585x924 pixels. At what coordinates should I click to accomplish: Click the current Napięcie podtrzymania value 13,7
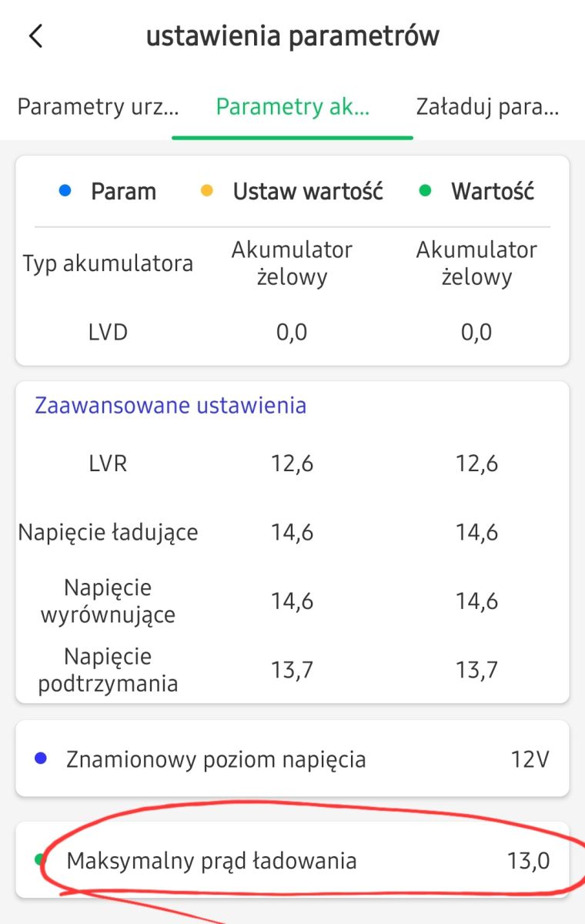tap(476, 670)
